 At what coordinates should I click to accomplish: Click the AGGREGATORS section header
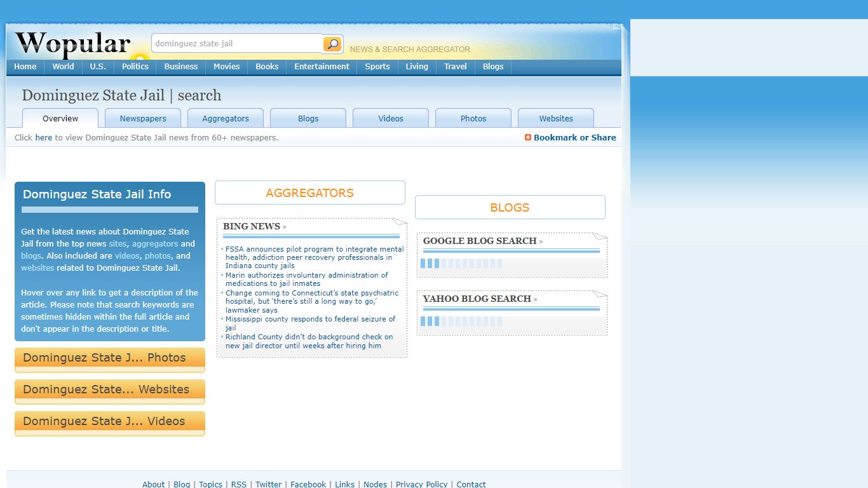coord(310,193)
